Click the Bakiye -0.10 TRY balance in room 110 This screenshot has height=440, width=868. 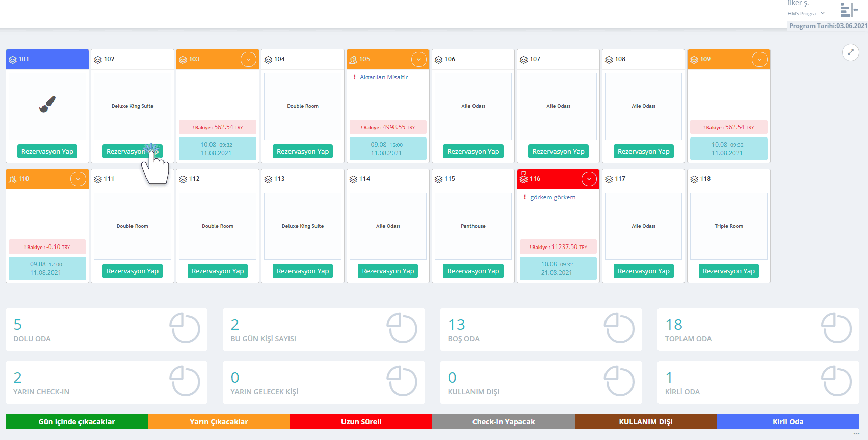47,247
